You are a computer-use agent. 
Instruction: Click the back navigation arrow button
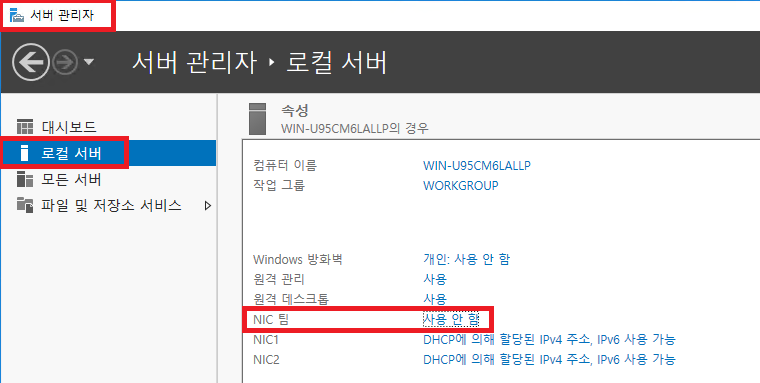coord(31,62)
